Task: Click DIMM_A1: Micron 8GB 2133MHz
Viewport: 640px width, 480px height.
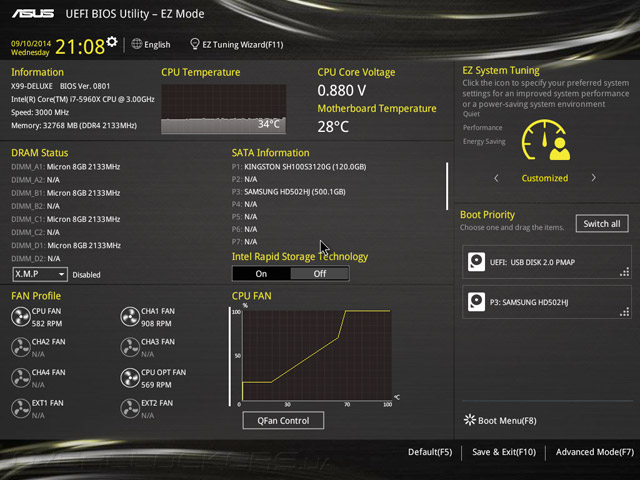Action: [66, 167]
